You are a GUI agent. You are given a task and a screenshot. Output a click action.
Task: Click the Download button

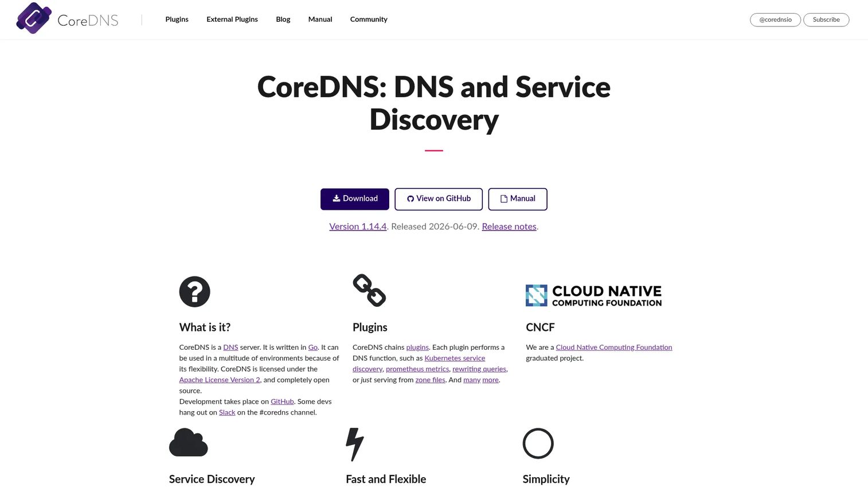tap(355, 199)
